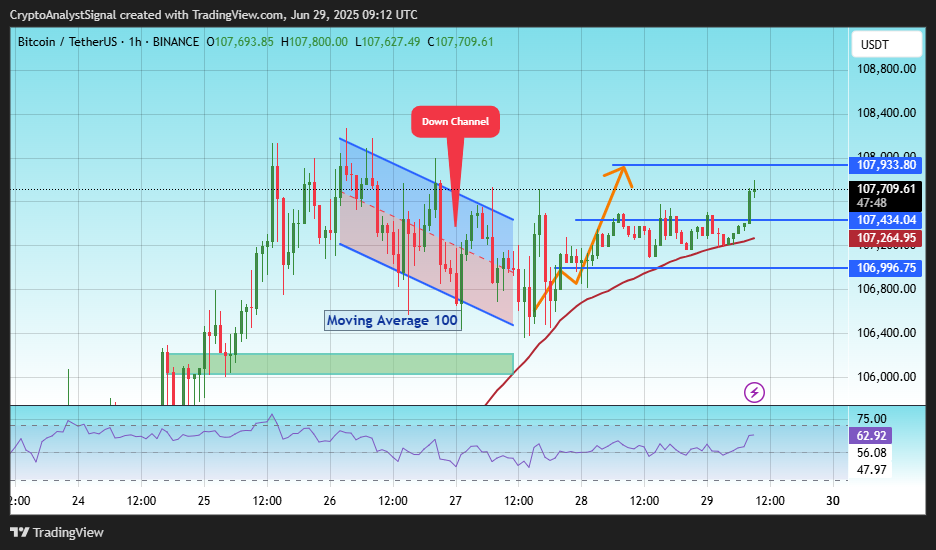This screenshot has width=936, height=550.
Task: Click the candle countdown timer 47:48
Action: pyautogui.click(x=872, y=203)
